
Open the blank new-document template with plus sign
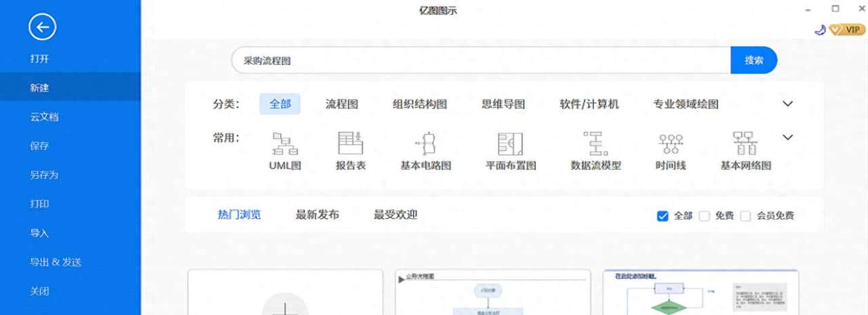pyautogui.click(x=285, y=292)
